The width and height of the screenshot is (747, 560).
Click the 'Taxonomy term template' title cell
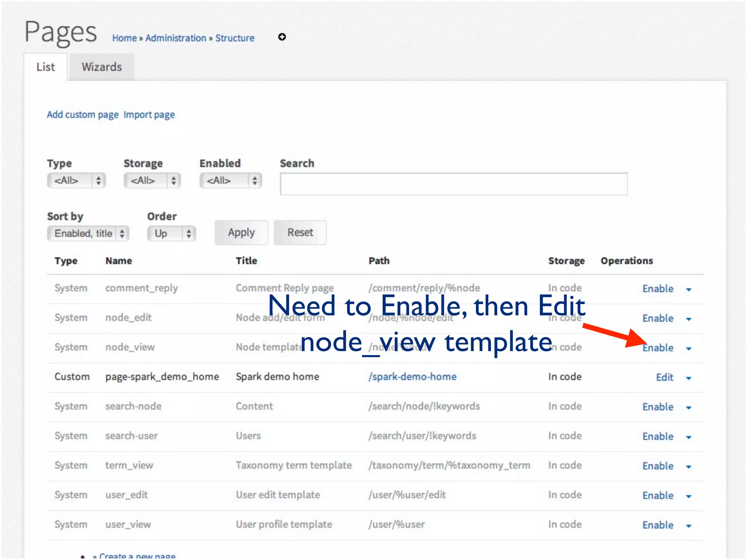point(294,465)
